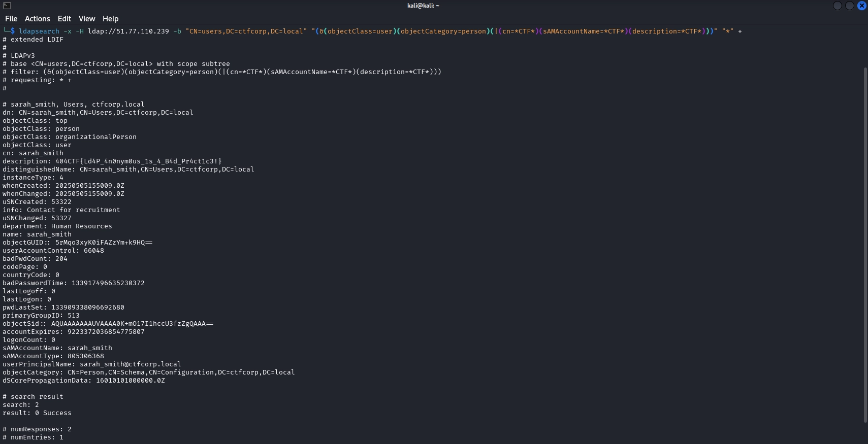The image size is (868, 444).
Task: Open the File menu
Action: (x=11, y=19)
